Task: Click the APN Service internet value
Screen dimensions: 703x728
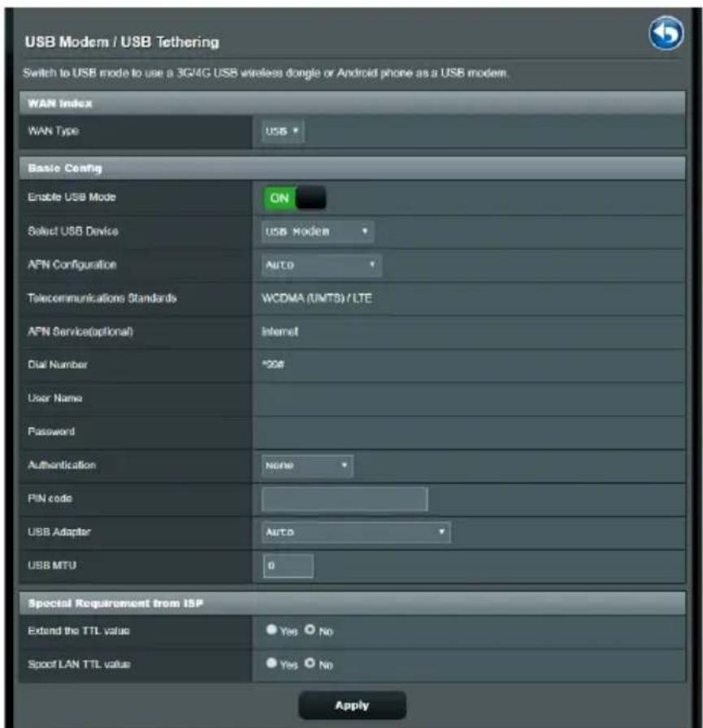Action: (280, 331)
